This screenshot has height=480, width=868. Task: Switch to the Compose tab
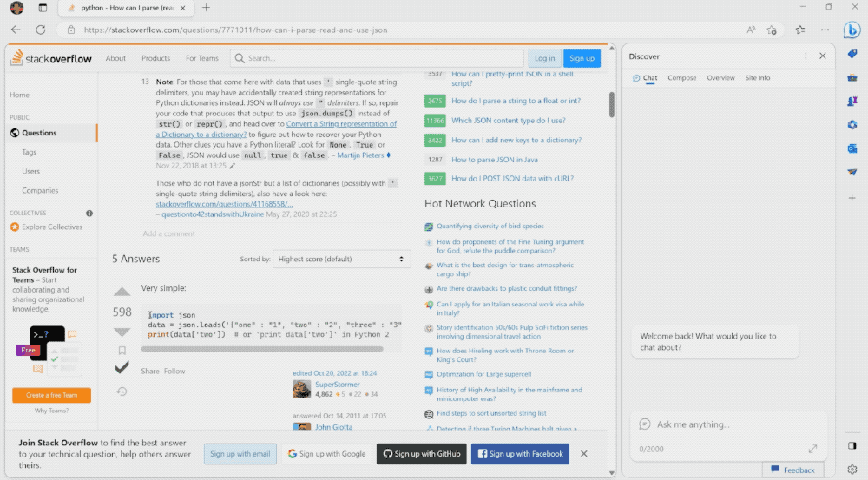pos(681,78)
